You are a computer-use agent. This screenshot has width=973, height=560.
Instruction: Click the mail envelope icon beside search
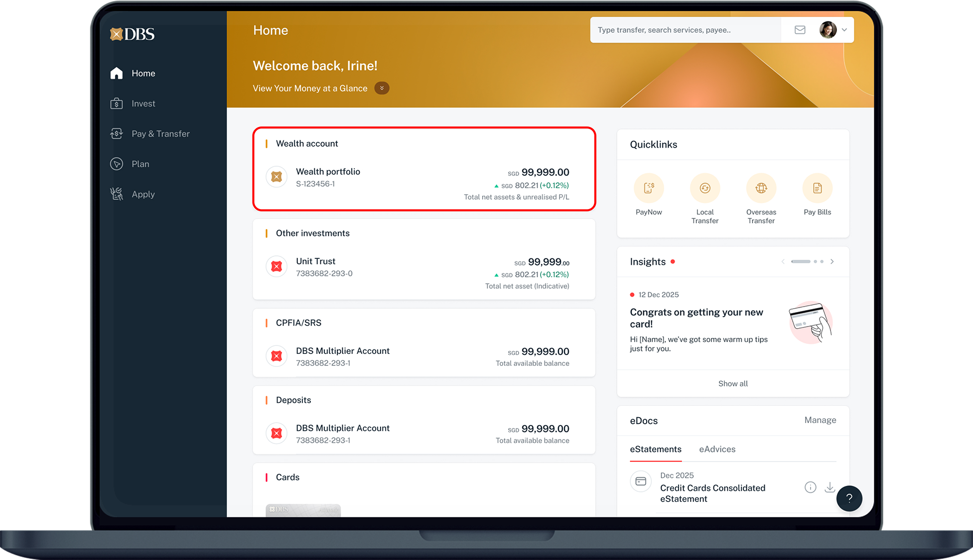[799, 29]
